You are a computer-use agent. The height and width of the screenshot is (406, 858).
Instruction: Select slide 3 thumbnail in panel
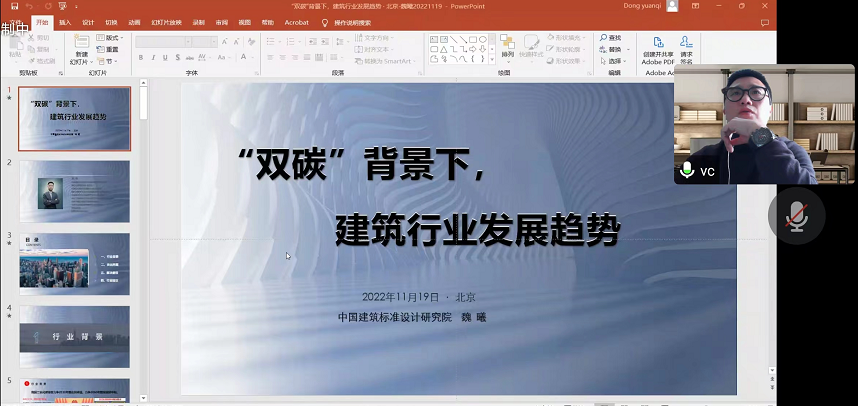(x=74, y=264)
